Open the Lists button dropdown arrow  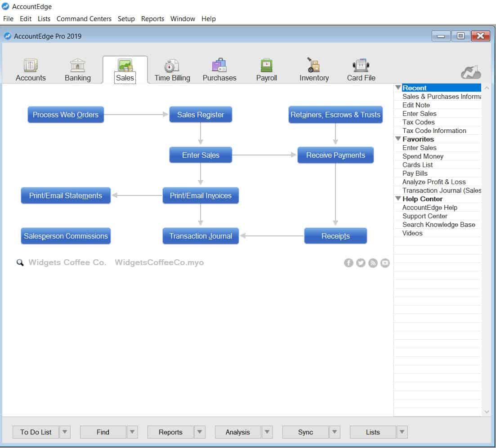402,432
